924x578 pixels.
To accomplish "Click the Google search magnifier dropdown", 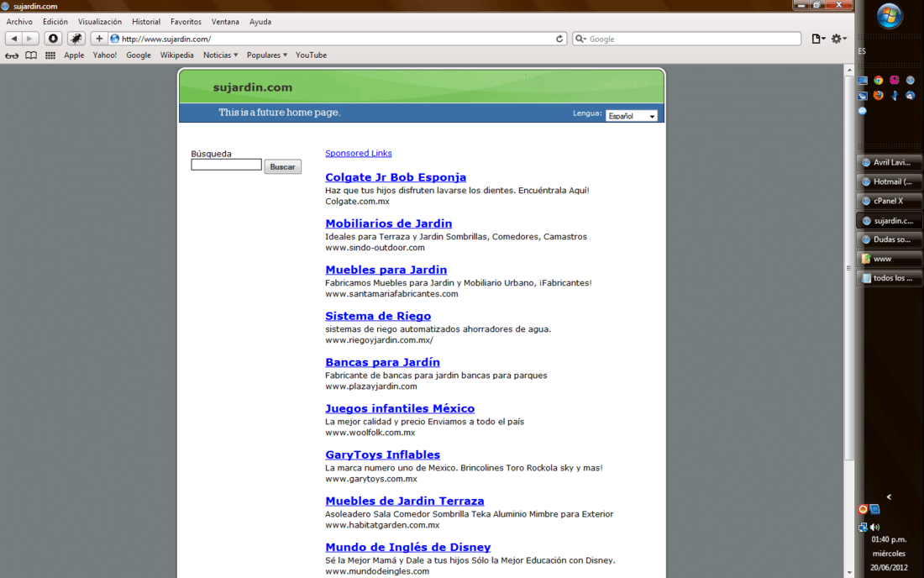I will point(580,39).
